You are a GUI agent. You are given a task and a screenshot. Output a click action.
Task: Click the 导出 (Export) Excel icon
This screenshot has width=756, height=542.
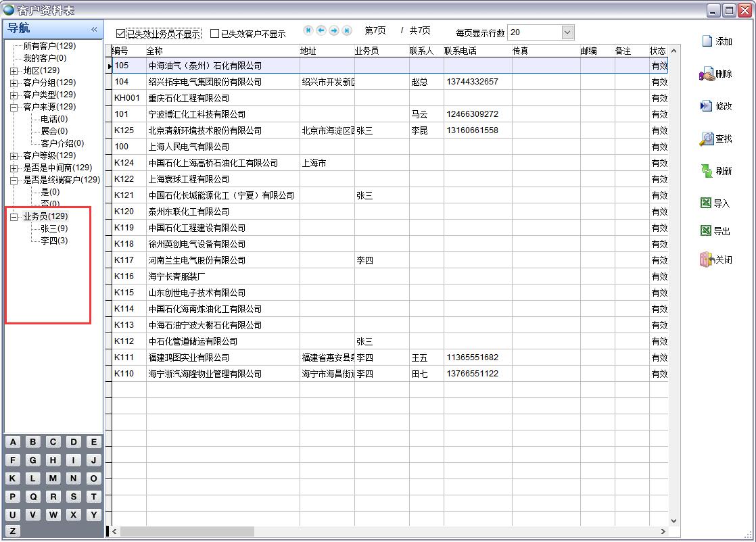(x=706, y=231)
